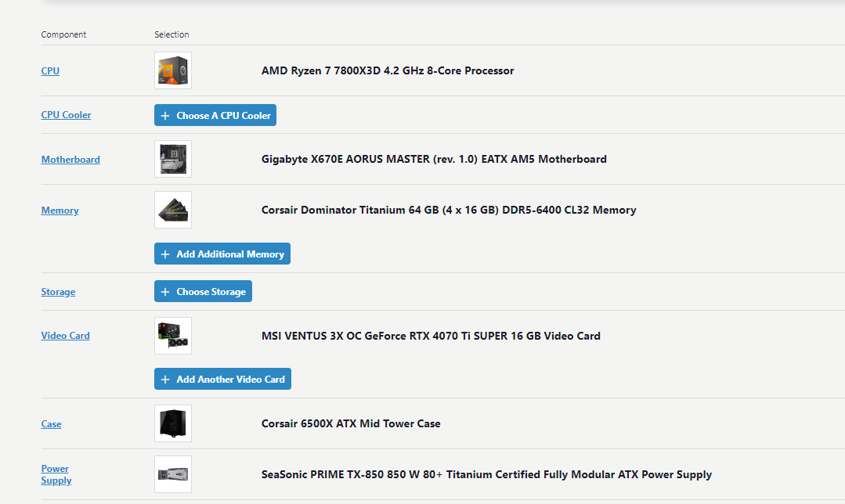Select the Gigabyte X670E AORUS MASTER name

434,159
